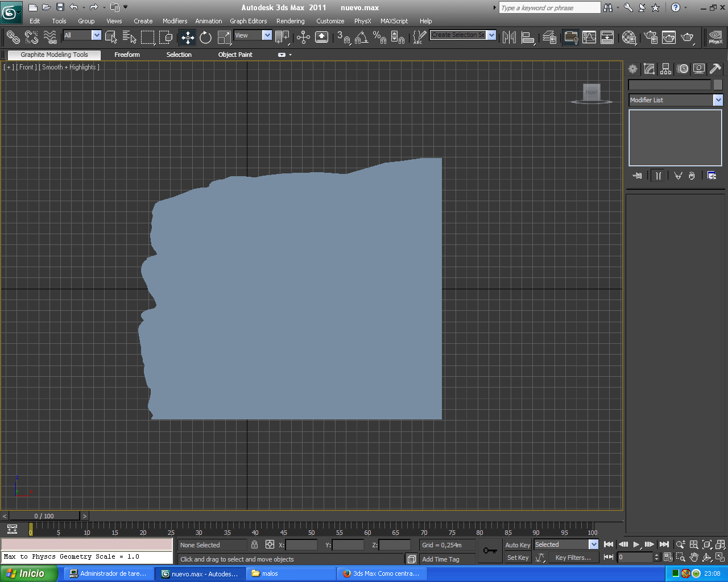Click the Zoom Extents viewport icon
This screenshot has height=582, width=728.
tap(707, 544)
